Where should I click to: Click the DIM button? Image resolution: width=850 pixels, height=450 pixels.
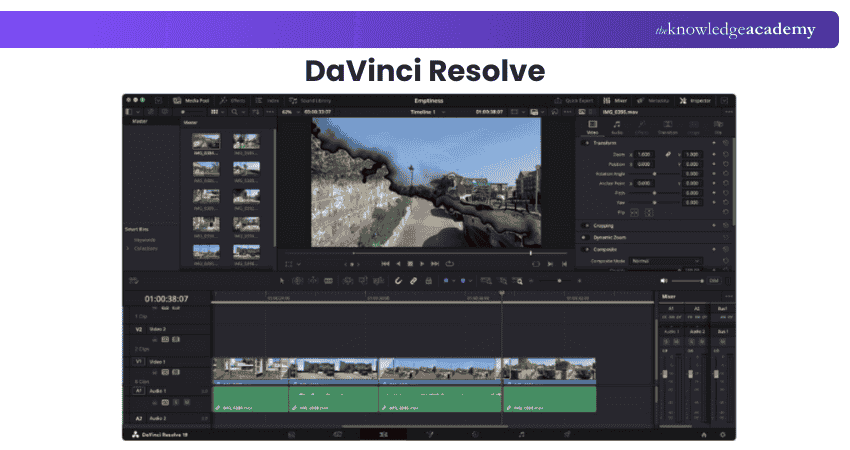pos(714,281)
